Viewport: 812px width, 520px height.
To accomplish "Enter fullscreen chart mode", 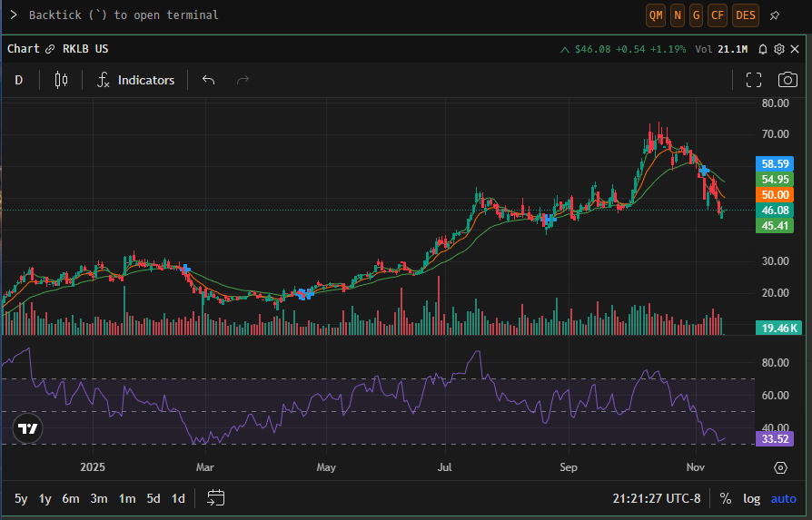I will click(x=753, y=80).
